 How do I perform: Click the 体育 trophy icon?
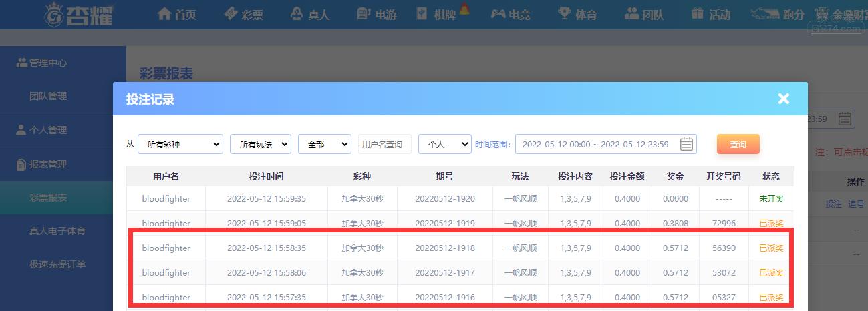click(565, 14)
